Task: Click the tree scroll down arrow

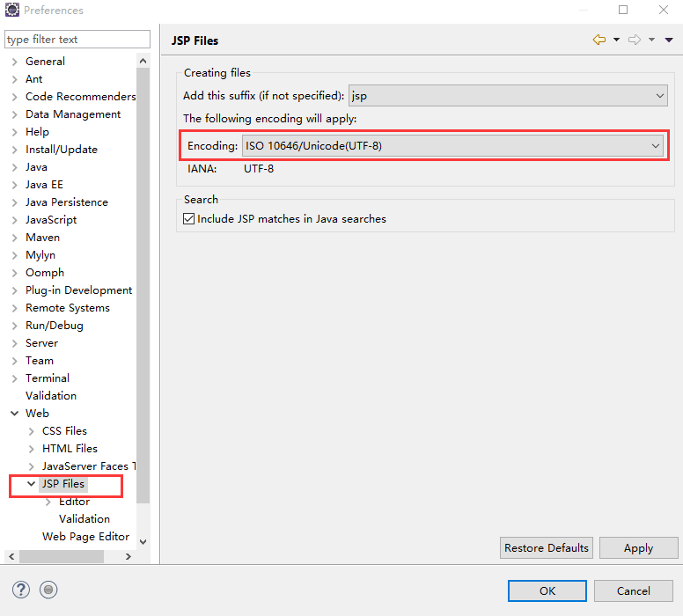Action: [x=143, y=542]
